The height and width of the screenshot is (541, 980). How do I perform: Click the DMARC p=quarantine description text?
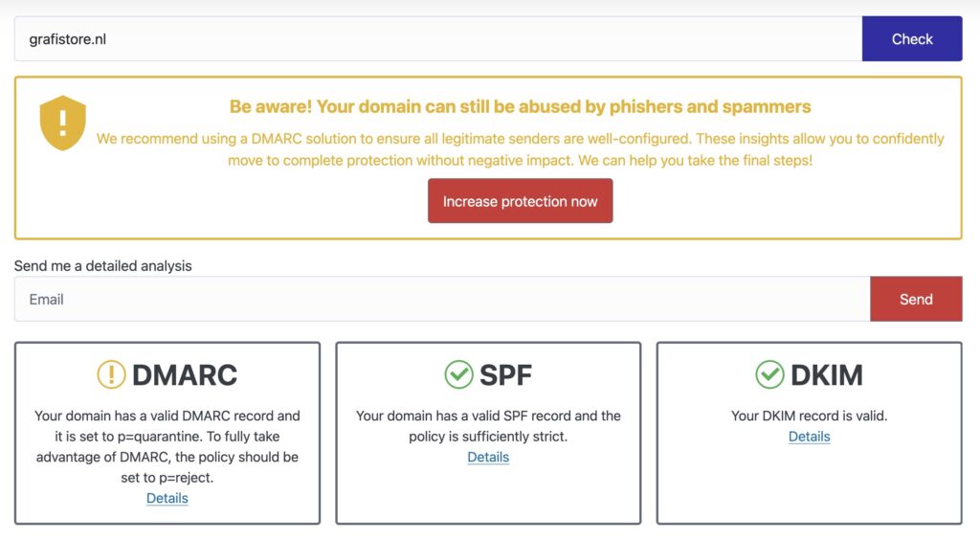tap(167, 446)
